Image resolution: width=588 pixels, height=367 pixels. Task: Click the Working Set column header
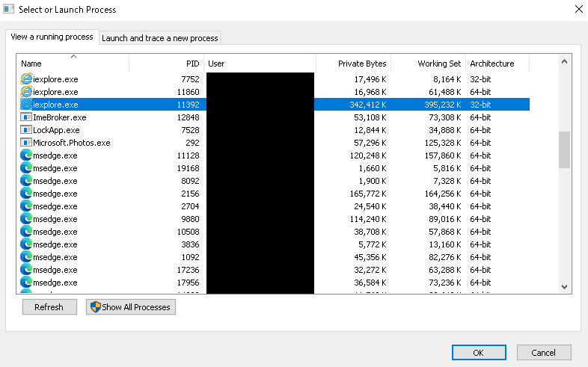pyautogui.click(x=428, y=64)
